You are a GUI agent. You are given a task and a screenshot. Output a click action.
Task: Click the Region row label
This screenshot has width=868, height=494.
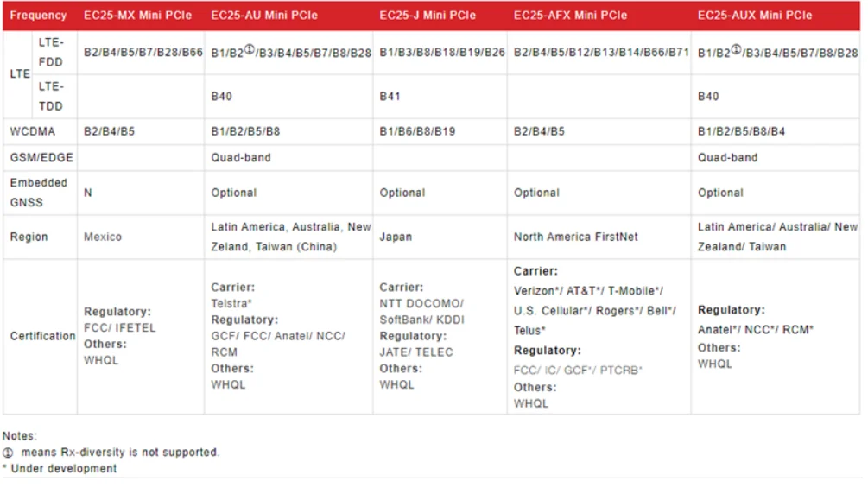(29, 237)
